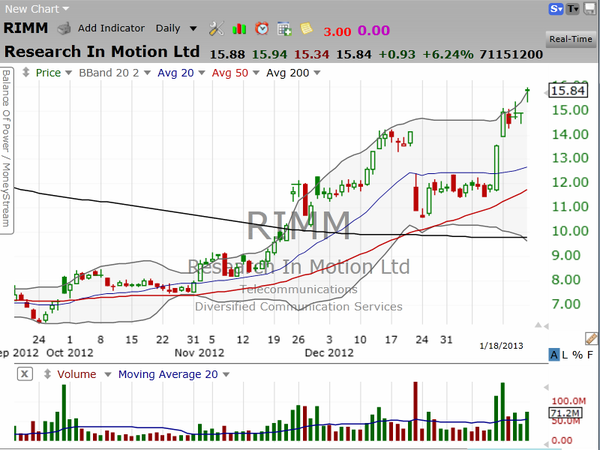Click the save disk icon
The height and width of the screenshot is (450, 600).
point(590,8)
